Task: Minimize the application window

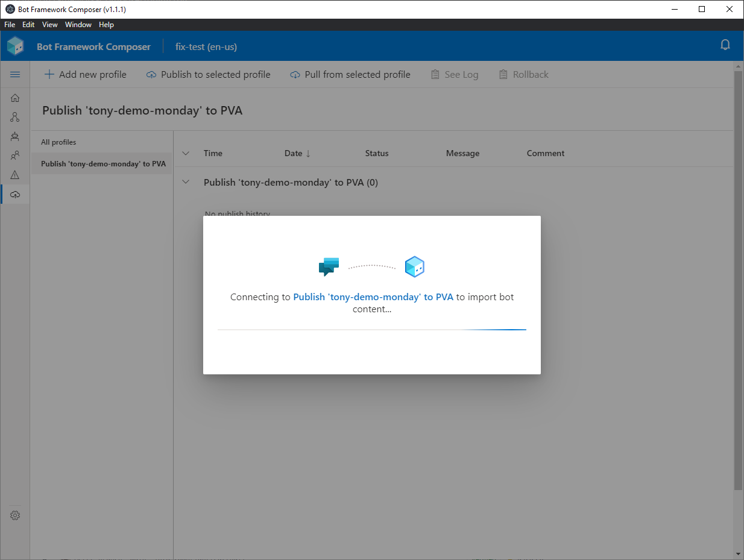Action: 675,9
